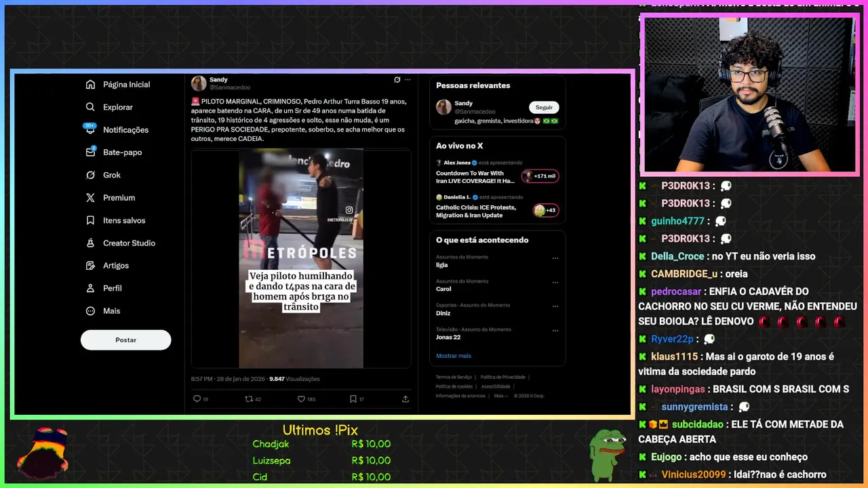Click Chadjak in Ultimos Pix list
The width and height of the screenshot is (868, 488).
tap(271, 444)
